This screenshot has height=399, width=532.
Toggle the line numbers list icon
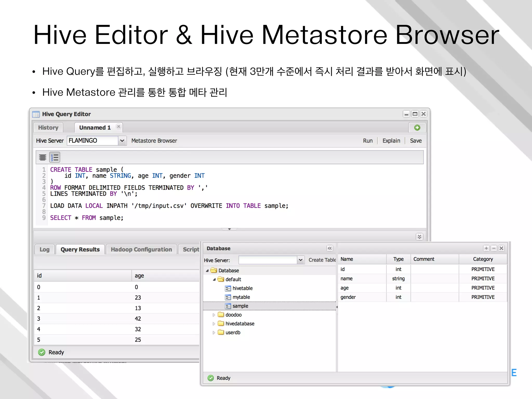55,157
